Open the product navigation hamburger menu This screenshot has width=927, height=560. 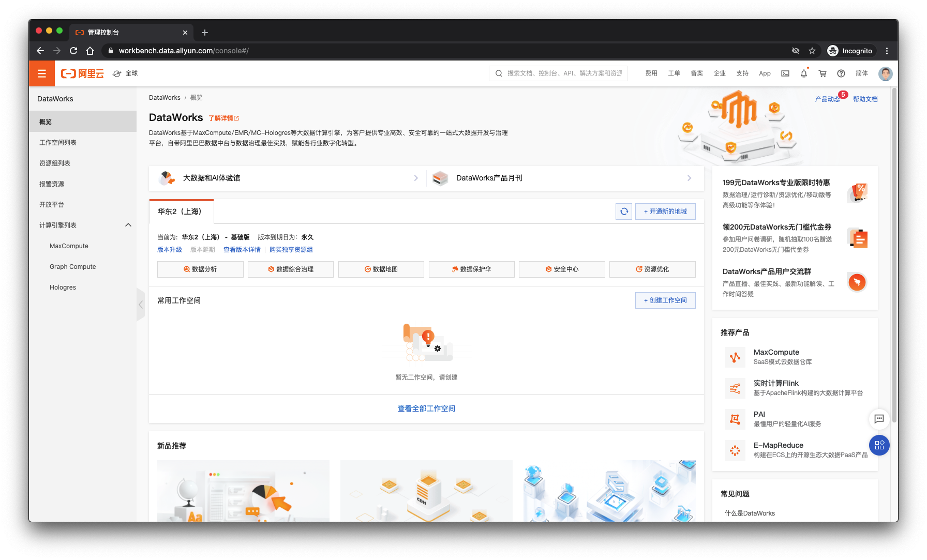click(41, 73)
